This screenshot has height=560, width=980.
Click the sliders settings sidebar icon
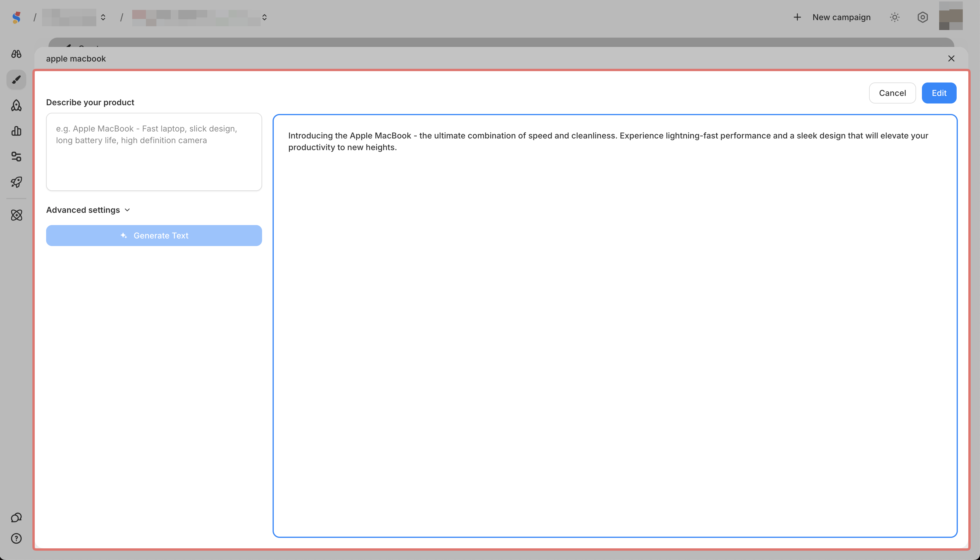(16, 157)
